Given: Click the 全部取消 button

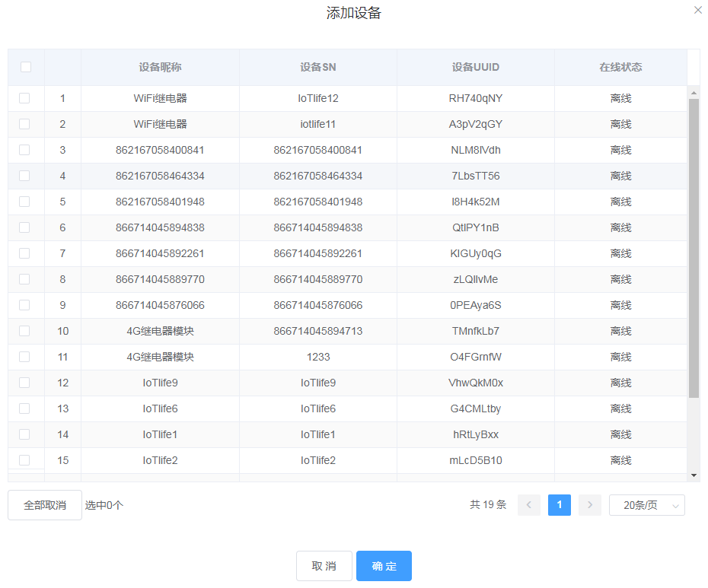Looking at the screenshot, I should pyautogui.click(x=45, y=505).
